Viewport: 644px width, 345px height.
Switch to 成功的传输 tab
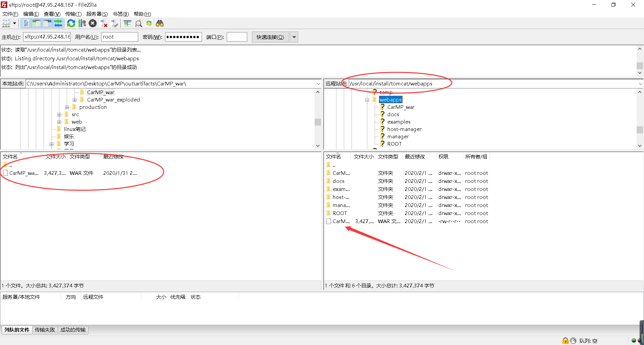73,330
